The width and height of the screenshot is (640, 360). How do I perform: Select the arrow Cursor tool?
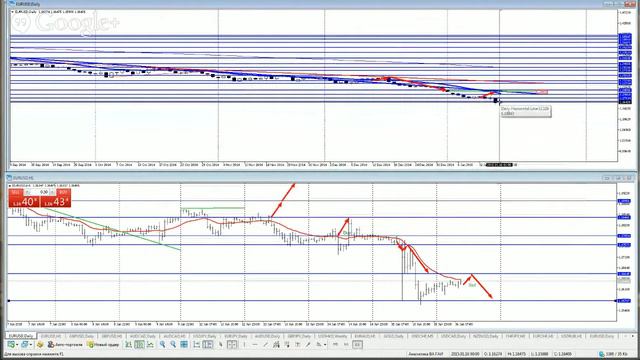coord(220,344)
